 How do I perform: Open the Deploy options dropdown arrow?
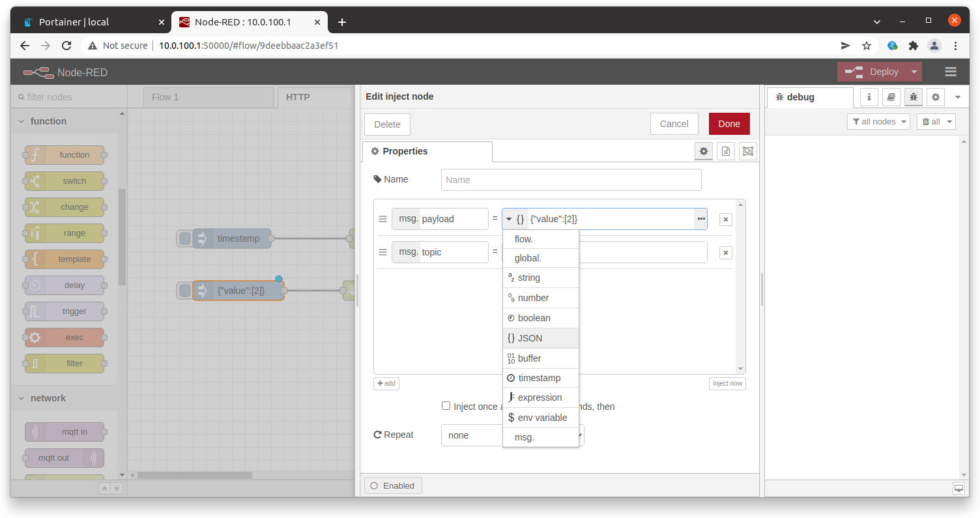[x=914, y=72]
